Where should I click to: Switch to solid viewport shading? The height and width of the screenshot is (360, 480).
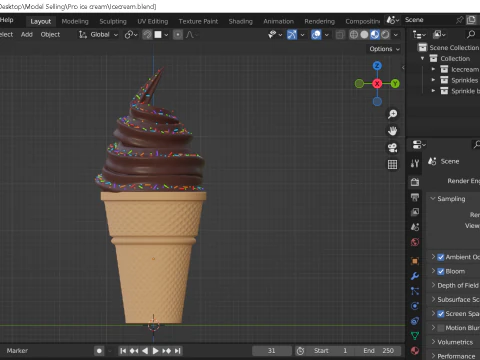tap(364, 35)
